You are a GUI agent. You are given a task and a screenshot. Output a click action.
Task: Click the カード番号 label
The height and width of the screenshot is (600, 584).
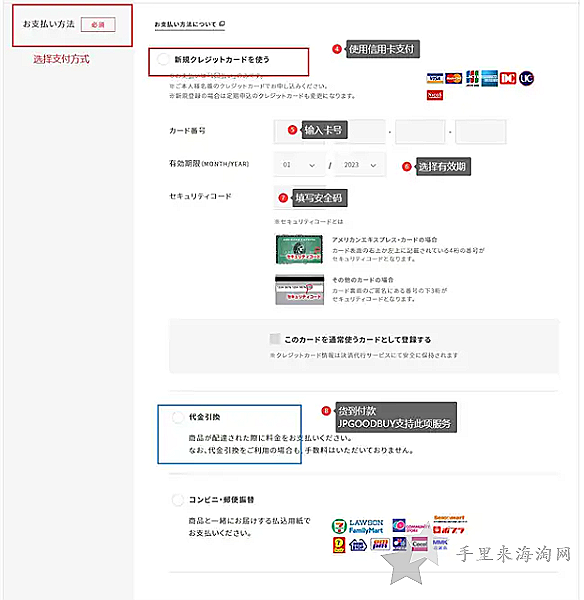pos(187,131)
